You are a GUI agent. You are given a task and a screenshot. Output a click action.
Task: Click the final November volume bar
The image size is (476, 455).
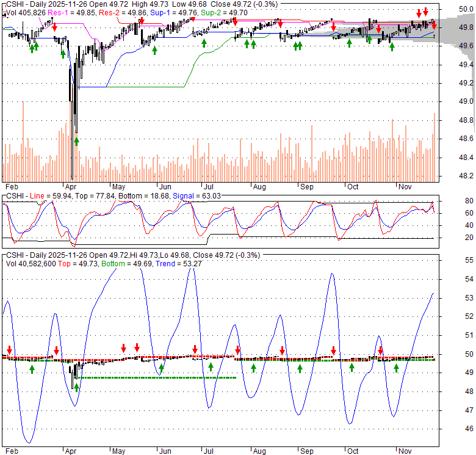point(435,148)
